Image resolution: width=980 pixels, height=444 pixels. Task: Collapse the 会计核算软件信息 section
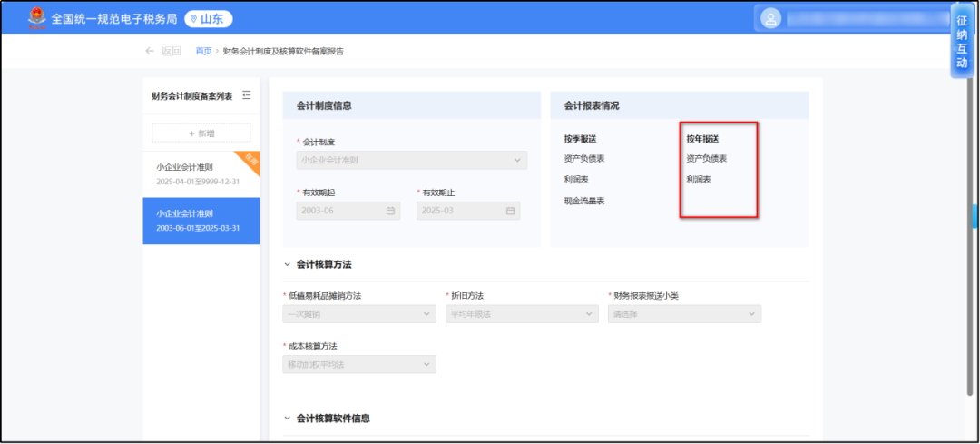(x=287, y=418)
